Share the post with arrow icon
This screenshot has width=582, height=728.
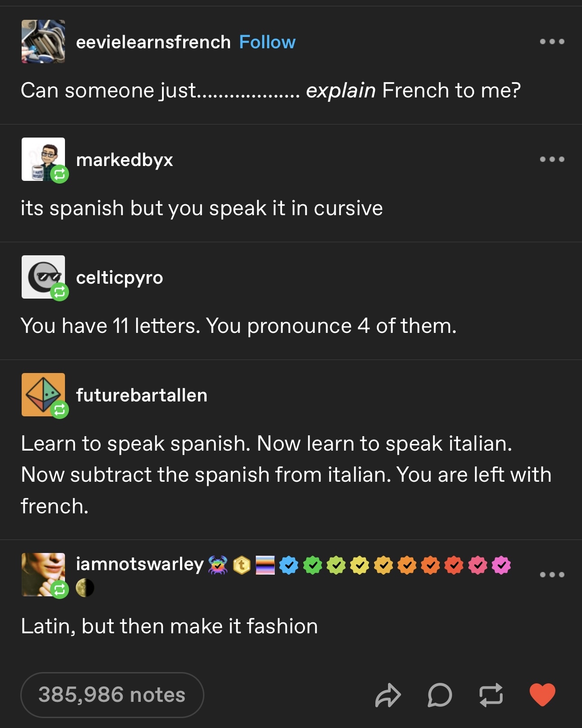pos(388,695)
